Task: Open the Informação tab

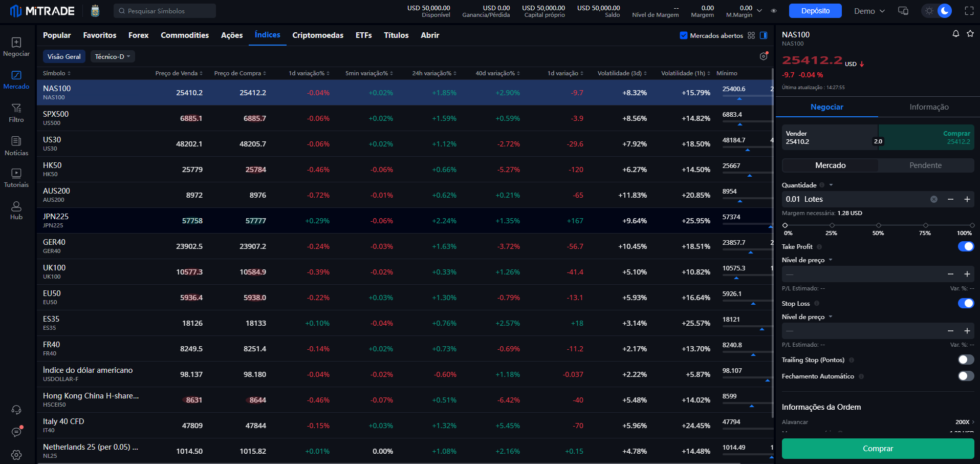Action: (x=929, y=107)
